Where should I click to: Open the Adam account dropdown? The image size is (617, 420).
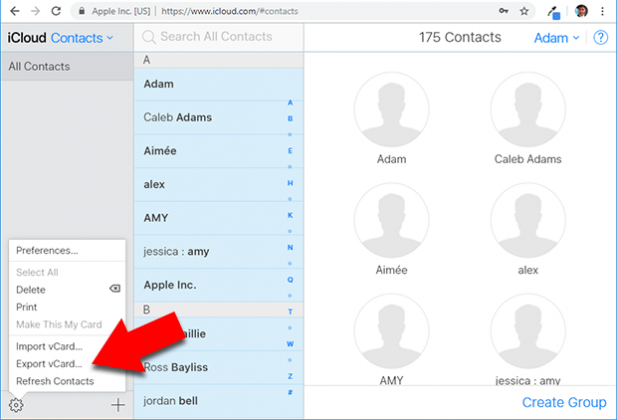tap(556, 38)
